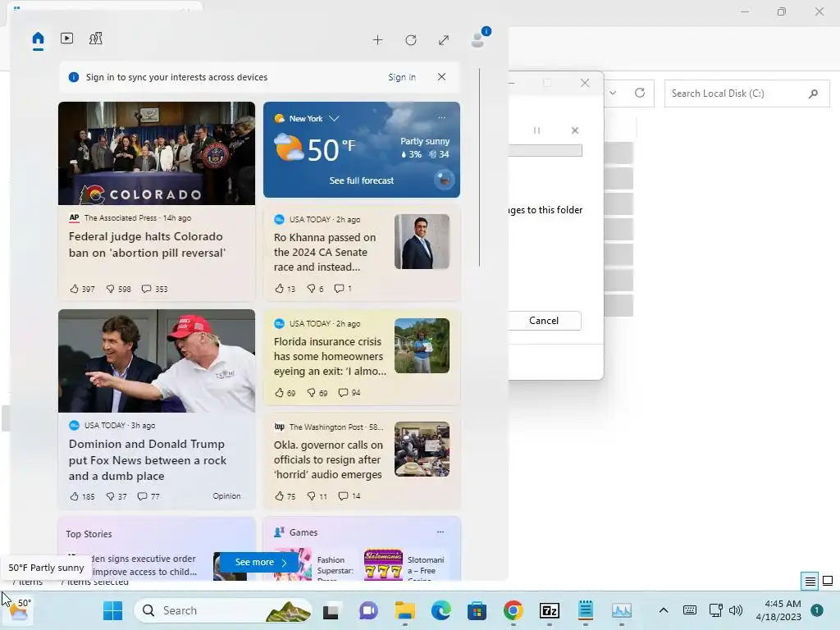Open Microsoft Store from taskbar

477,610
